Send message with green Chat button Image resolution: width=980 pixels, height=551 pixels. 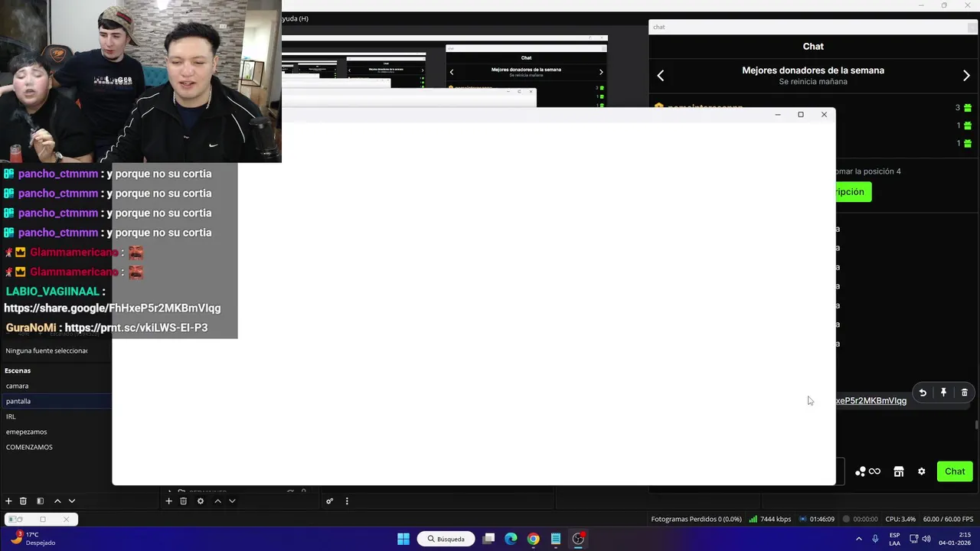click(x=955, y=471)
